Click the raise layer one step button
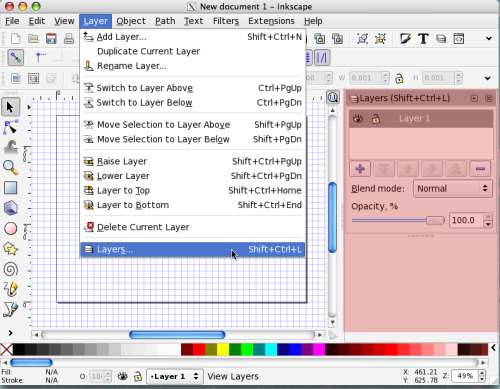The height and width of the screenshot is (389, 500). 408,169
